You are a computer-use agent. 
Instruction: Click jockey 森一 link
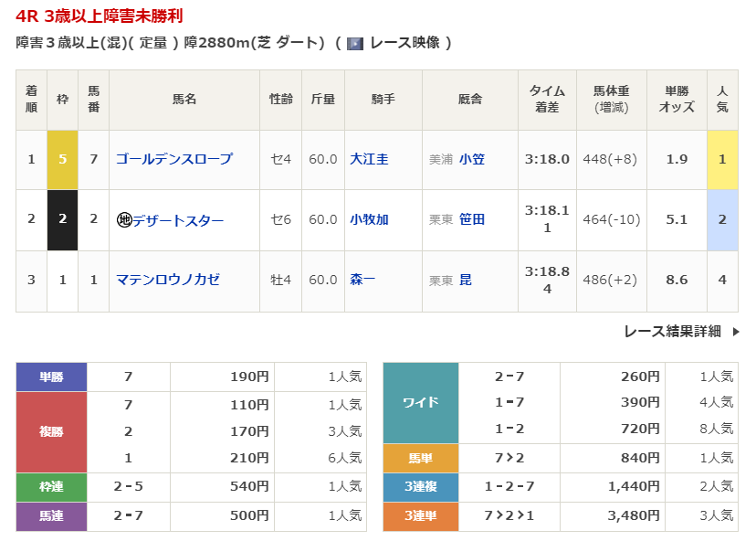362,280
